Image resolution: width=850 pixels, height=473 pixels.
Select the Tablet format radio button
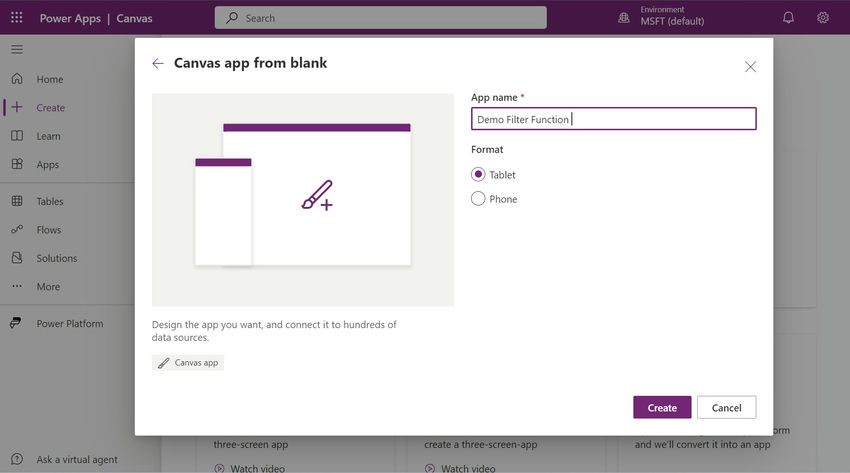click(478, 174)
